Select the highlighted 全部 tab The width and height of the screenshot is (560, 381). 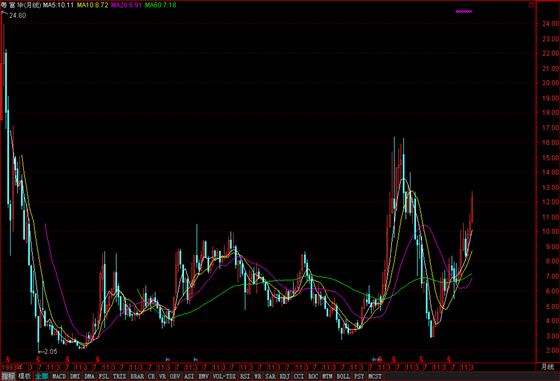click(41, 376)
